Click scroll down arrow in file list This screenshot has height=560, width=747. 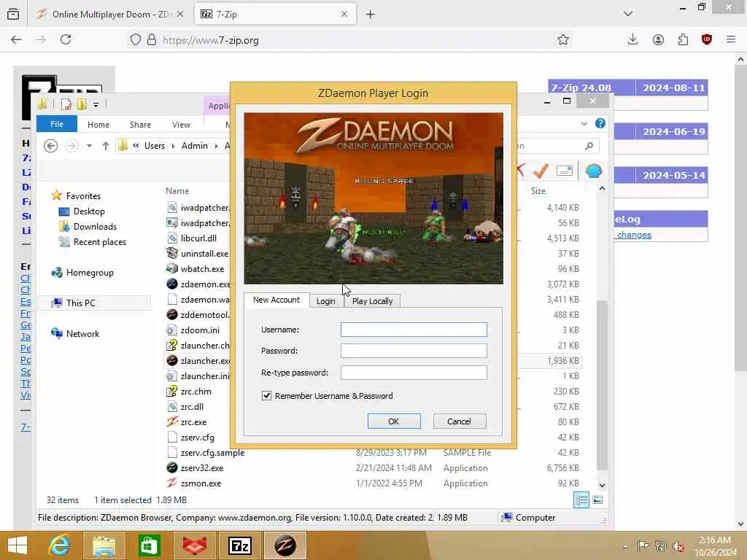pos(602,485)
